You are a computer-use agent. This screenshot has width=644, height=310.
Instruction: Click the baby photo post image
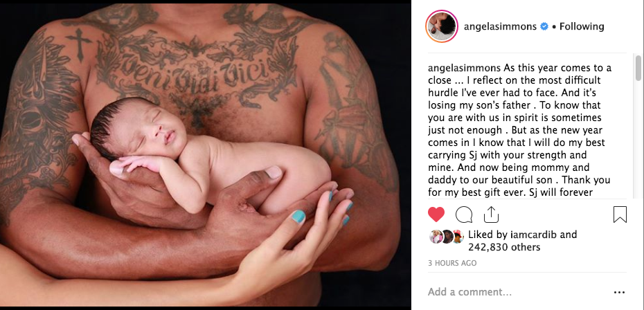(x=205, y=155)
